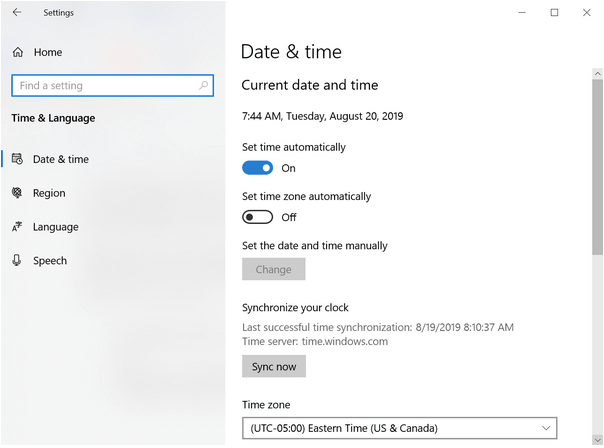Image resolution: width=604 pixels, height=448 pixels.
Task: Click the scrollbar up arrow
Action: tap(597, 73)
